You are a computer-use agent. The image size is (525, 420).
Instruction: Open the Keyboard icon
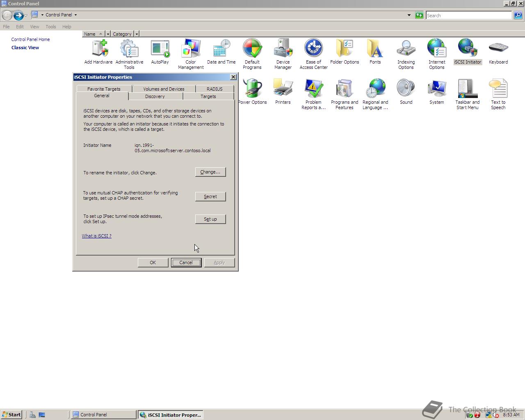click(x=498, y=51)
